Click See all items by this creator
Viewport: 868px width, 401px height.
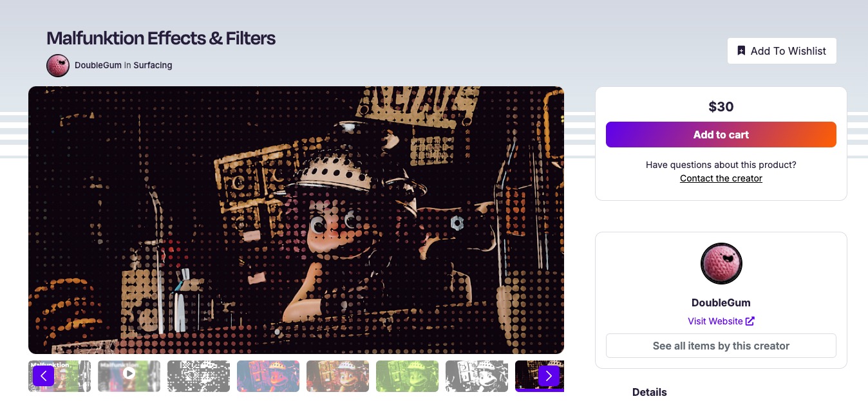coord(721,346)
